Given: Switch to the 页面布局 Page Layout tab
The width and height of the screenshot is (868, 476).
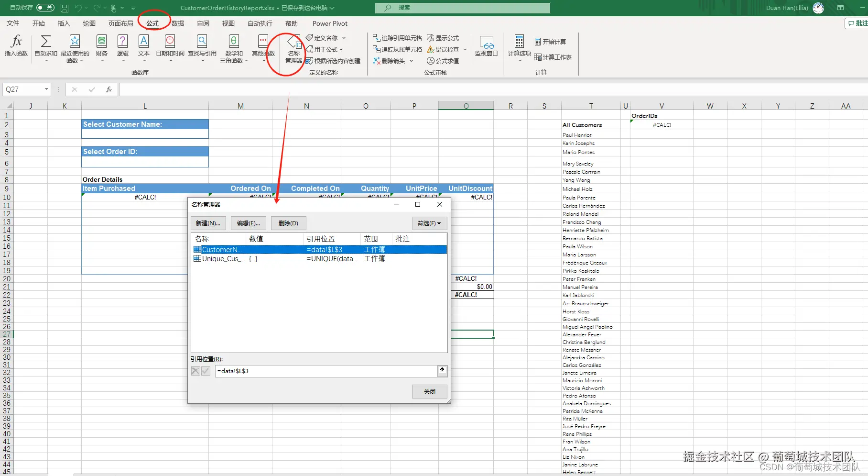Looking at the screenshot, I should point(120,23).
